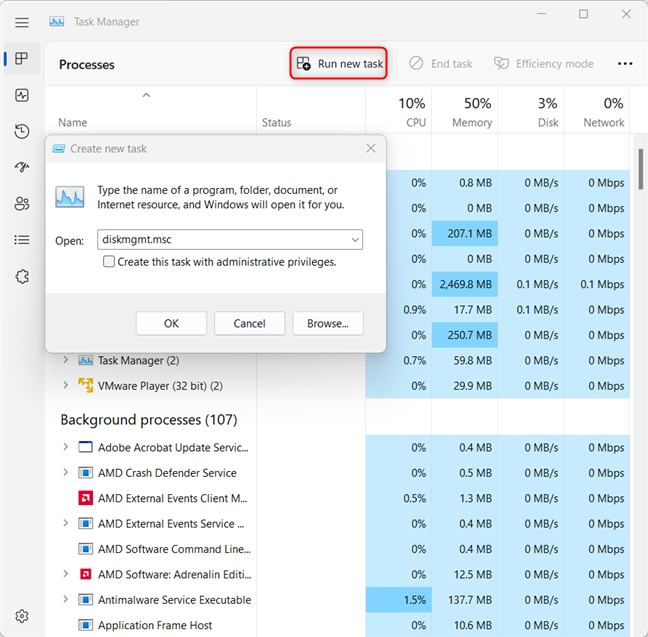Click the AMD Crash Defender Service icon
Screen dimensions: 648x637
point(86,472)
